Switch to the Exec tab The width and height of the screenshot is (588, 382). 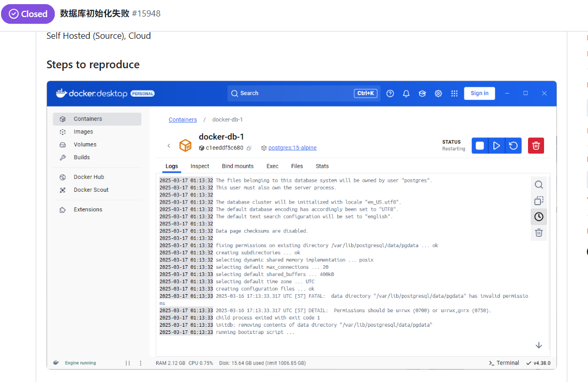[272, 166]
